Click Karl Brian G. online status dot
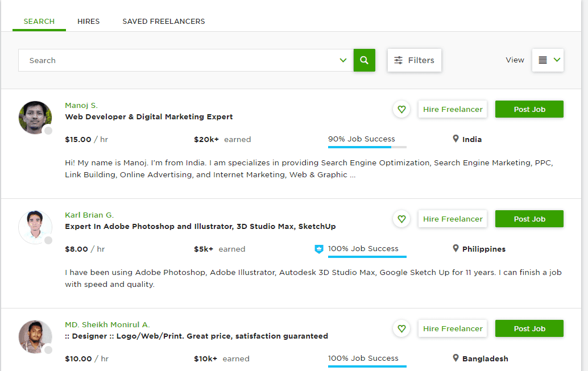Viewport: 588px width, 371px height. pyautogui.click(x=48, y=240)
